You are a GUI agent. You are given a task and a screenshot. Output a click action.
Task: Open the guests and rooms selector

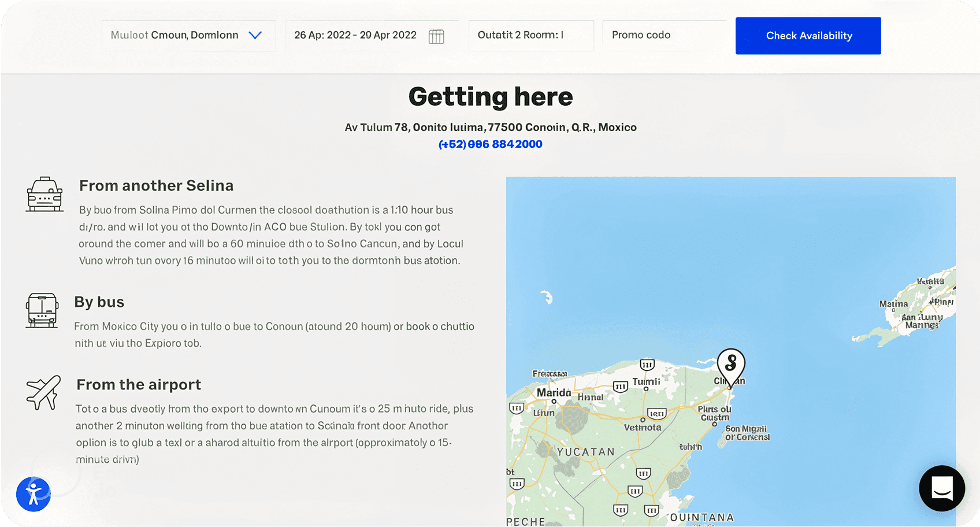pyautogui.click(x=531, y=35)
